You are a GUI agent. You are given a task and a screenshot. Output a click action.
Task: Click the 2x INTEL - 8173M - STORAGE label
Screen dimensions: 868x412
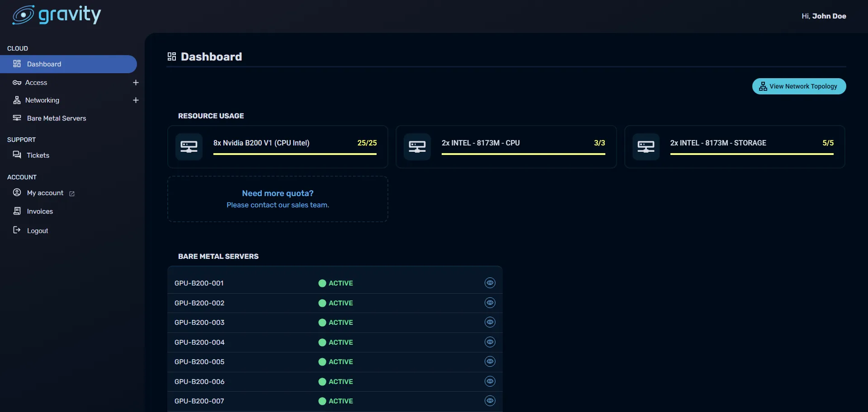(718, 143)
